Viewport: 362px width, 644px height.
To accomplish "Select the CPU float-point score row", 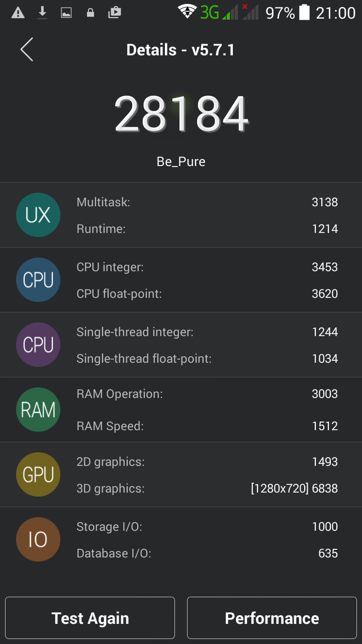I will [207, 294].
